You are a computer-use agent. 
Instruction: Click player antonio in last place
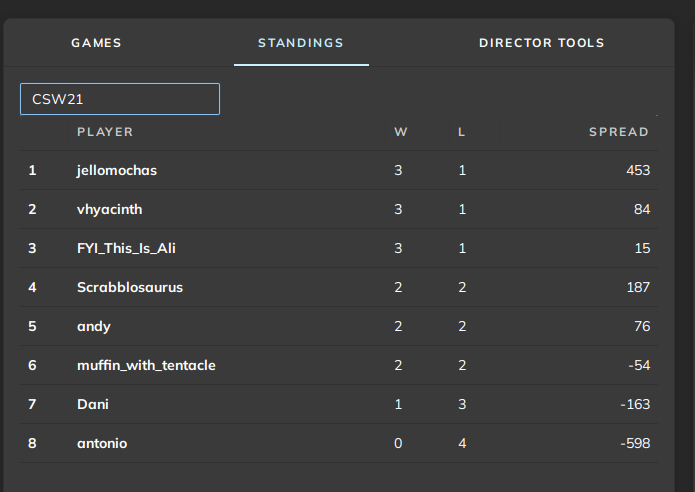pos(102,443)
